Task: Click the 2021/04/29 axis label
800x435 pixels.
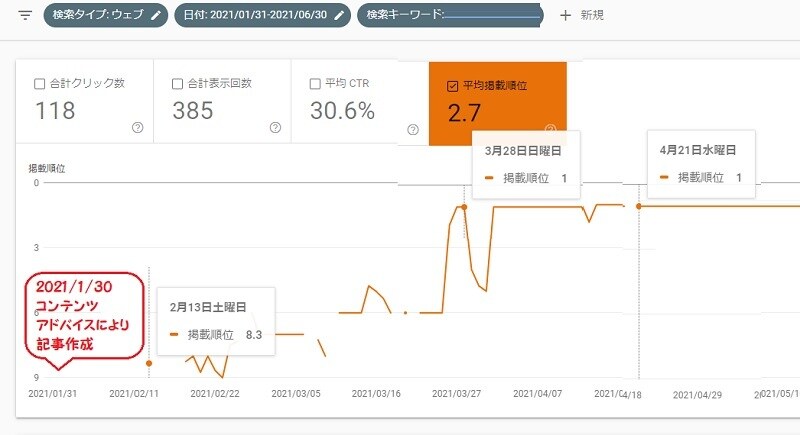Action: click(x=697, y=395)
